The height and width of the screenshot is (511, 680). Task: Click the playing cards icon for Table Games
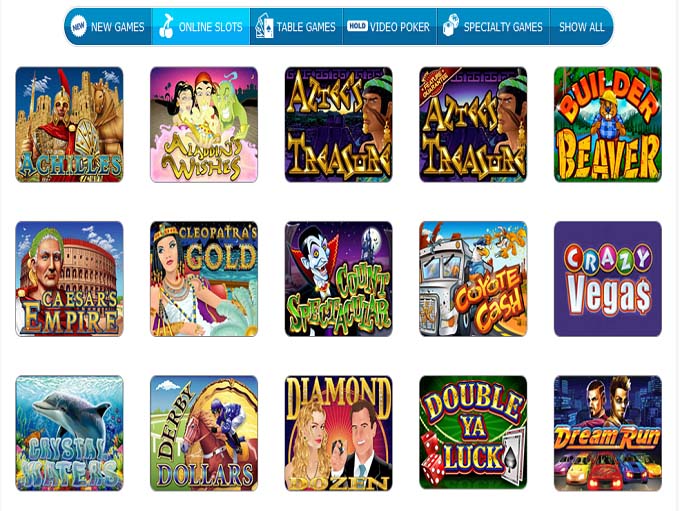[264, 26]
